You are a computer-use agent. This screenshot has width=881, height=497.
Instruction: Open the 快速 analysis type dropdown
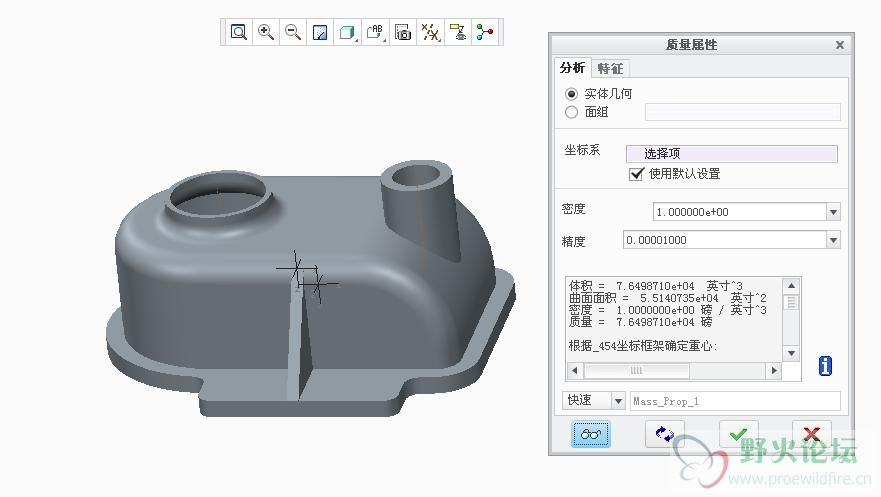coord(618,400)
